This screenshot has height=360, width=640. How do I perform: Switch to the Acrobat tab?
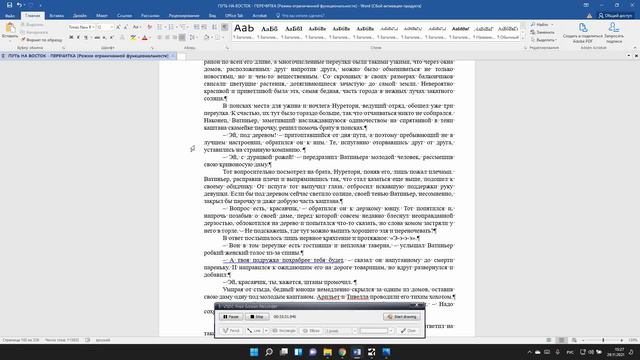(x=260, y=16)
